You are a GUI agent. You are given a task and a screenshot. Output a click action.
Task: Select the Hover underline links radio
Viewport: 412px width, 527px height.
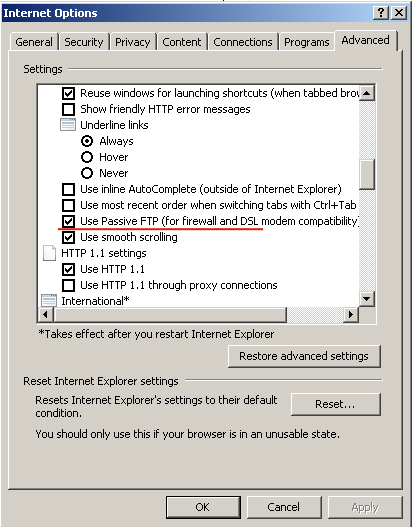(87, 157)
